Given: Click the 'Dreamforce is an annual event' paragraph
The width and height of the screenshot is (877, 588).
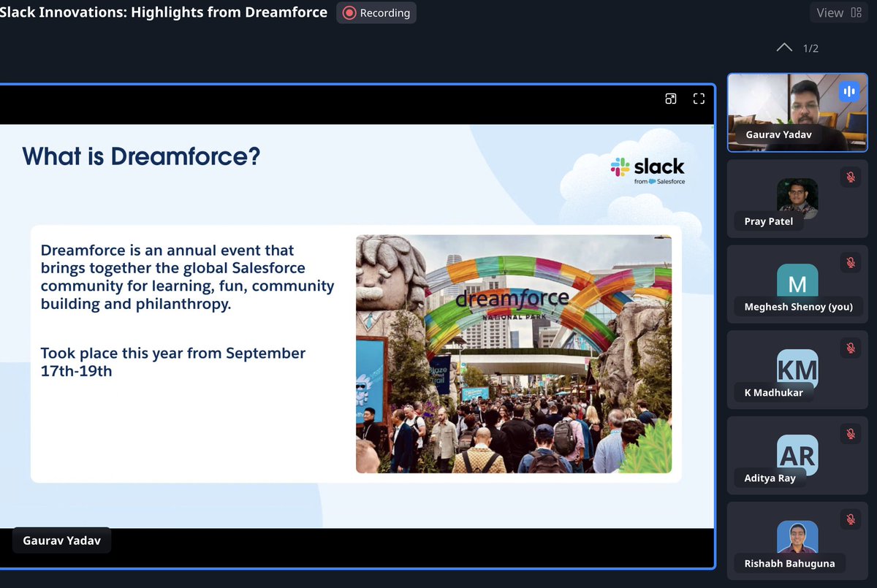Looking at the screenshot, I should (x=188, y=277).
